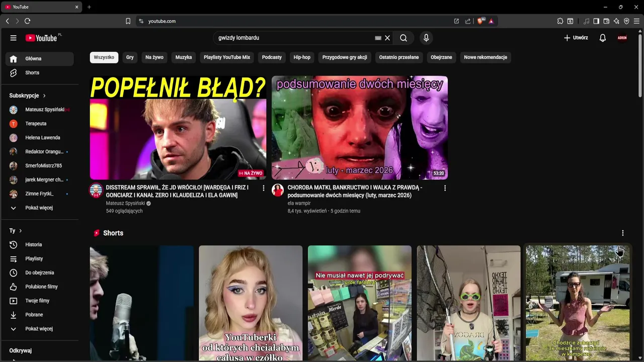
Task: Open Helena Lawenda subscription channel
Action: pos(40,138)
